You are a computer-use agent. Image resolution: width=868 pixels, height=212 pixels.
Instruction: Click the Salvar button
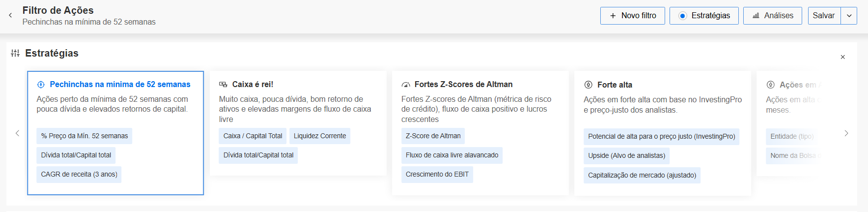(824, 16)
